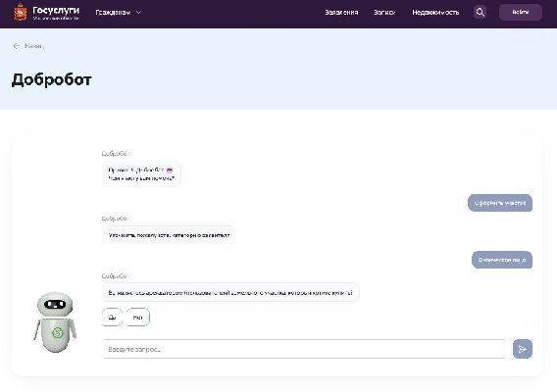Go to the Недвижимость section
Image resolution: width=557 pixels, height=392 pixels.
tap(435, 13)
